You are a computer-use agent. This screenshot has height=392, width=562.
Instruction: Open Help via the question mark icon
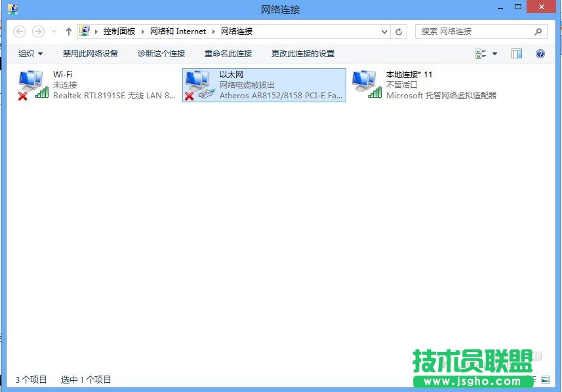(x=539, y=53)
